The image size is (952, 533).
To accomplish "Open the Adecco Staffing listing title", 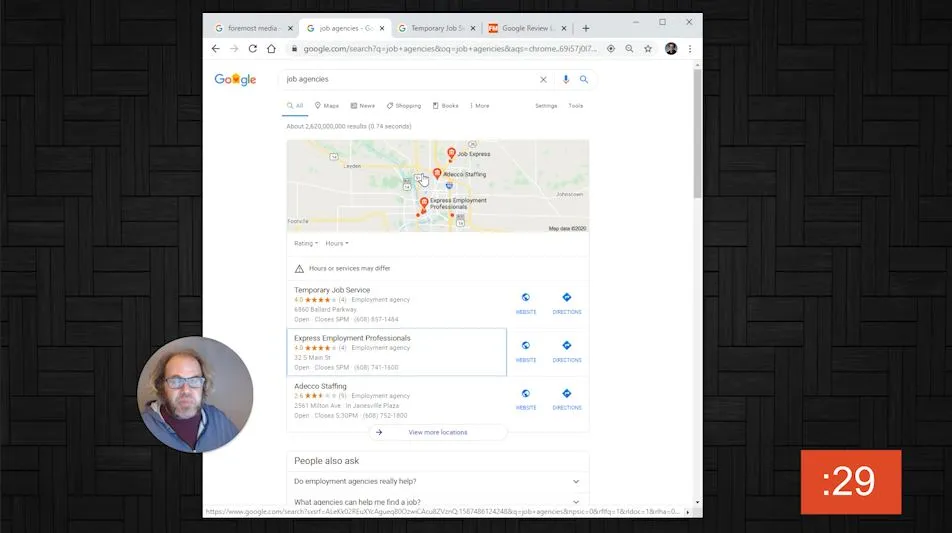I will pos(320,386).
